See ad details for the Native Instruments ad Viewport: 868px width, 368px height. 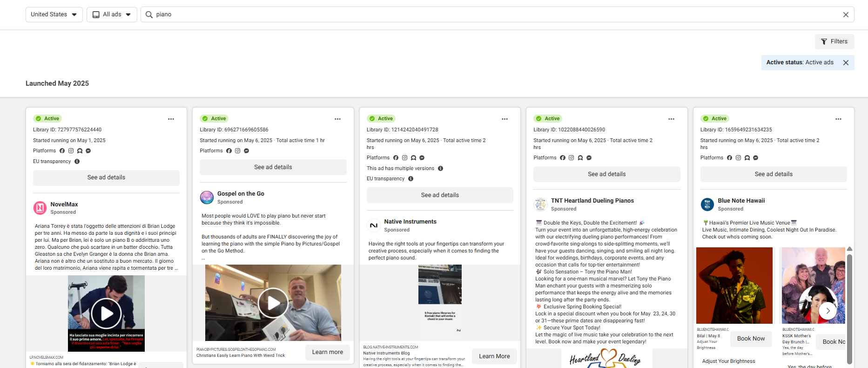[440, 195]
